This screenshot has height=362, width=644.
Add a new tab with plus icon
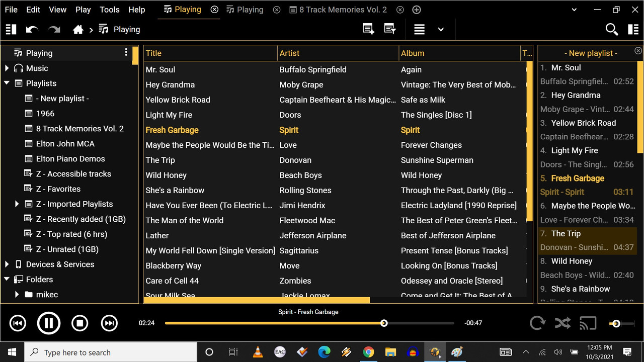(x=417, y=10)
